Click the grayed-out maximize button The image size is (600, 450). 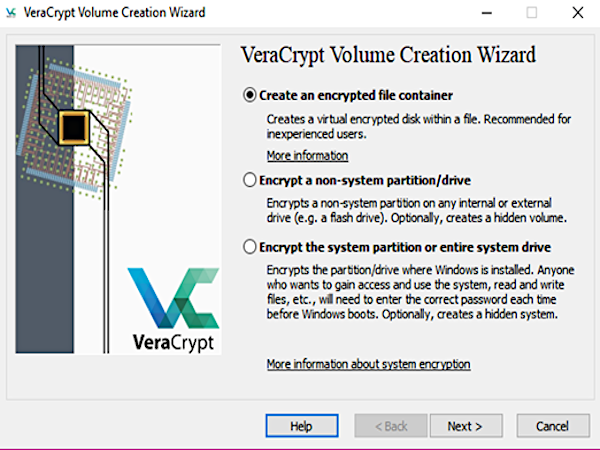coord(531,13)
